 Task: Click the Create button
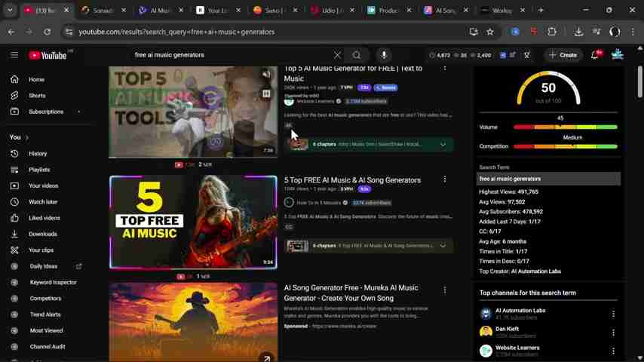563,55
